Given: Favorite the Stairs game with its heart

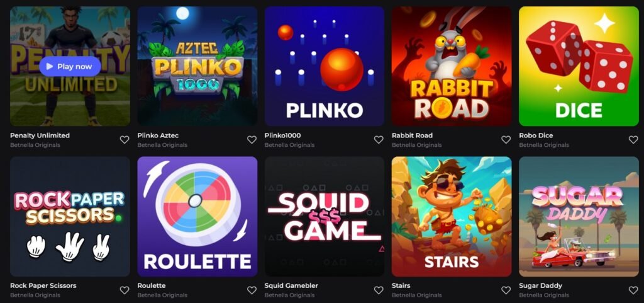Looking at the screenshot, I should coord(506,290).
